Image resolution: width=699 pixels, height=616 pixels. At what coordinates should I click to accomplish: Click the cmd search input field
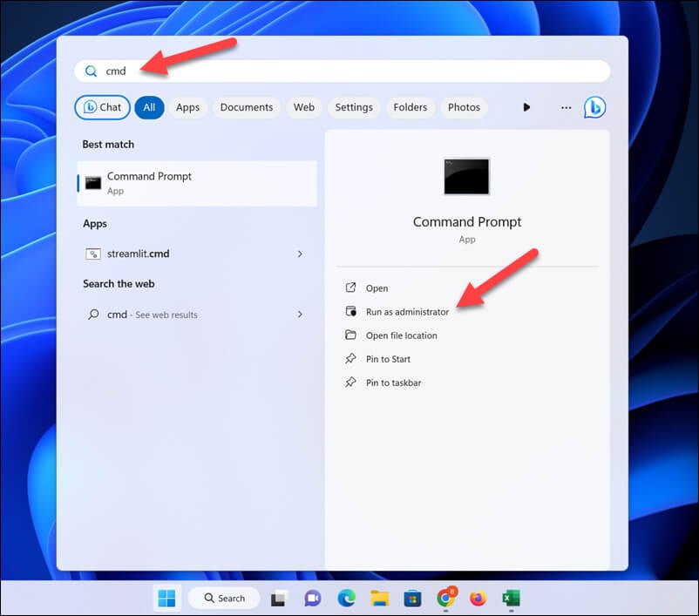point(343,71)
